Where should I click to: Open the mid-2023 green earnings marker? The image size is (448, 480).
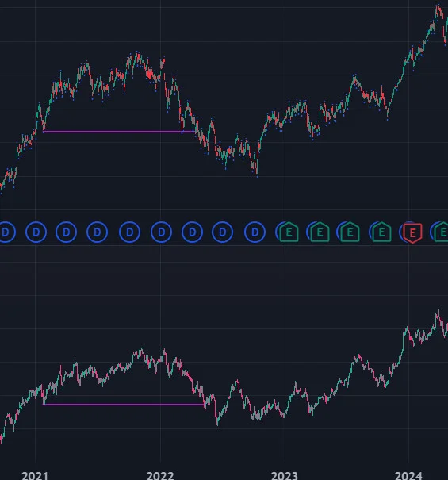point(350,232)
